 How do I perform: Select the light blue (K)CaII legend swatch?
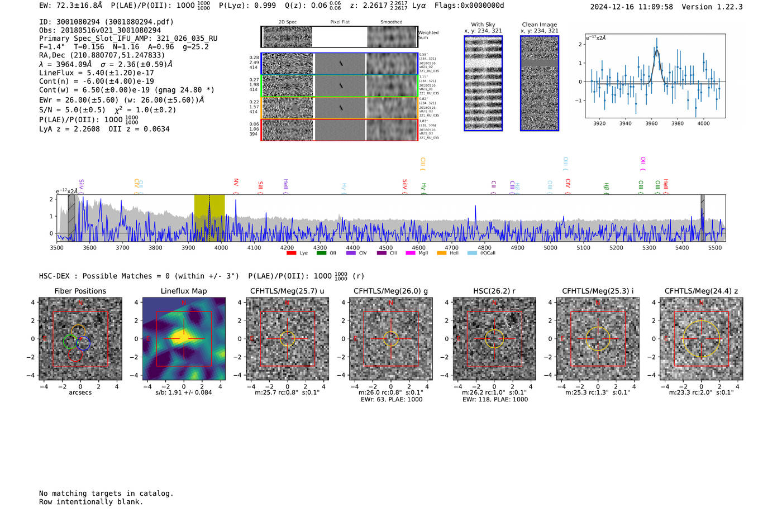tap(472, 253)
